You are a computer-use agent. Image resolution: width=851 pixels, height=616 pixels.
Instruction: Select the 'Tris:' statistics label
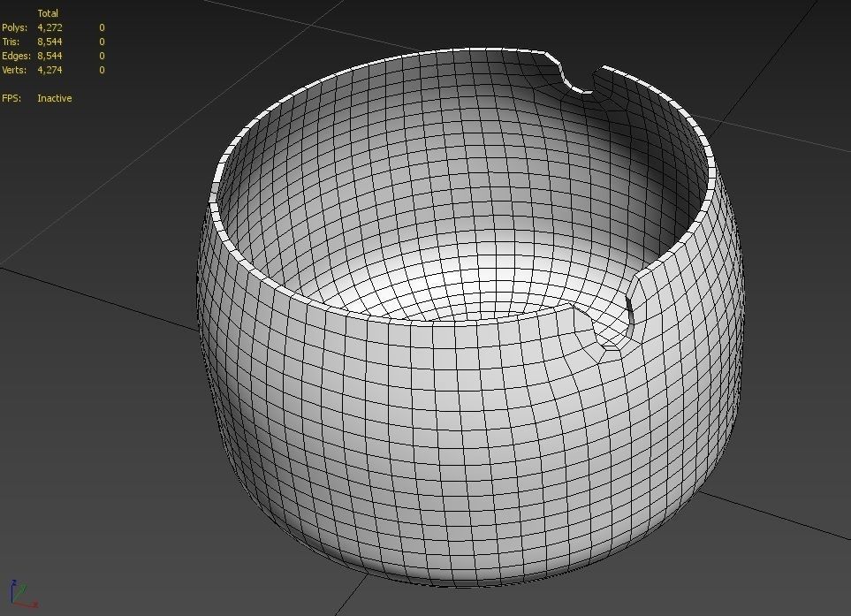click(11, 42)
